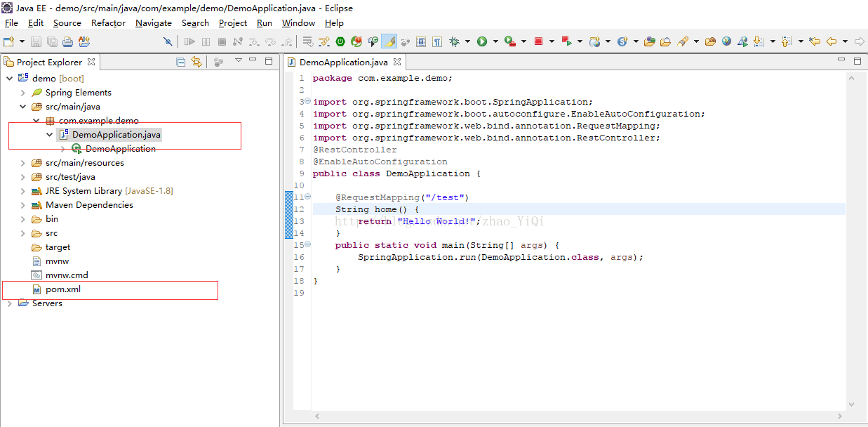
Task: Open the Back history dropdown arrow
Action: click(845, 41)
